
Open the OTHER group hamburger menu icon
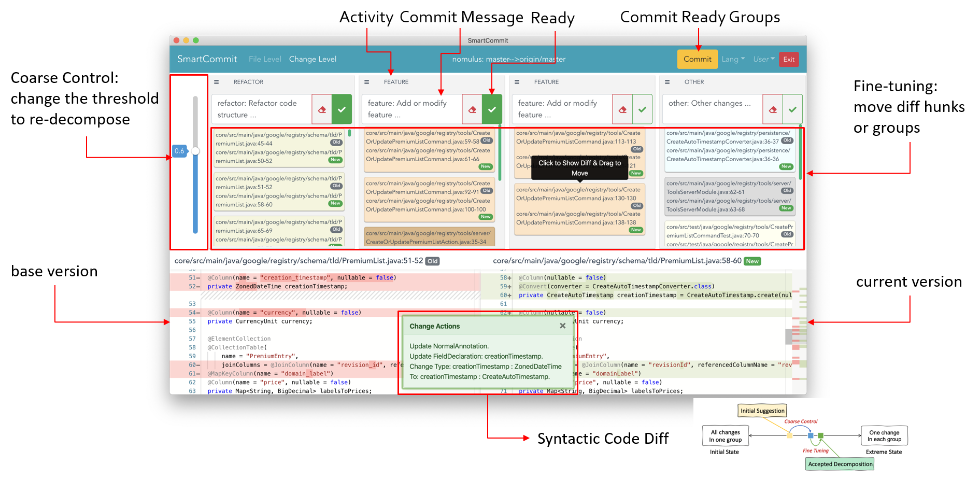pos(667,82)
